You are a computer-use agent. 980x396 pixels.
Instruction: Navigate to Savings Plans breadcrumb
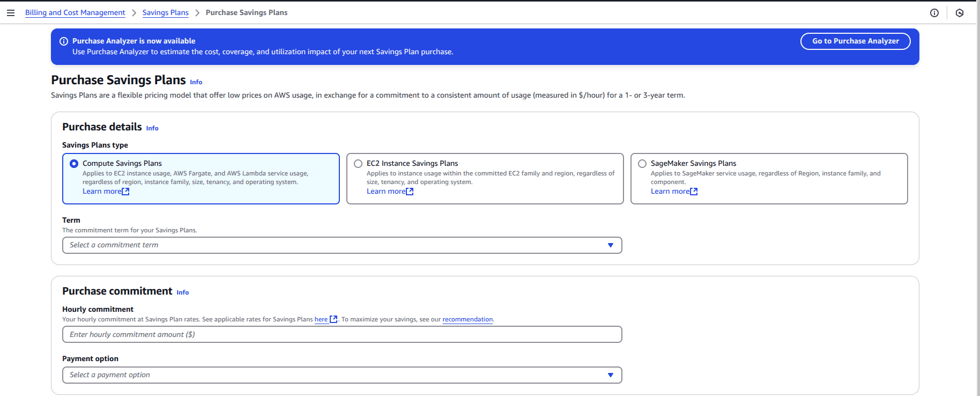point(166,13)
